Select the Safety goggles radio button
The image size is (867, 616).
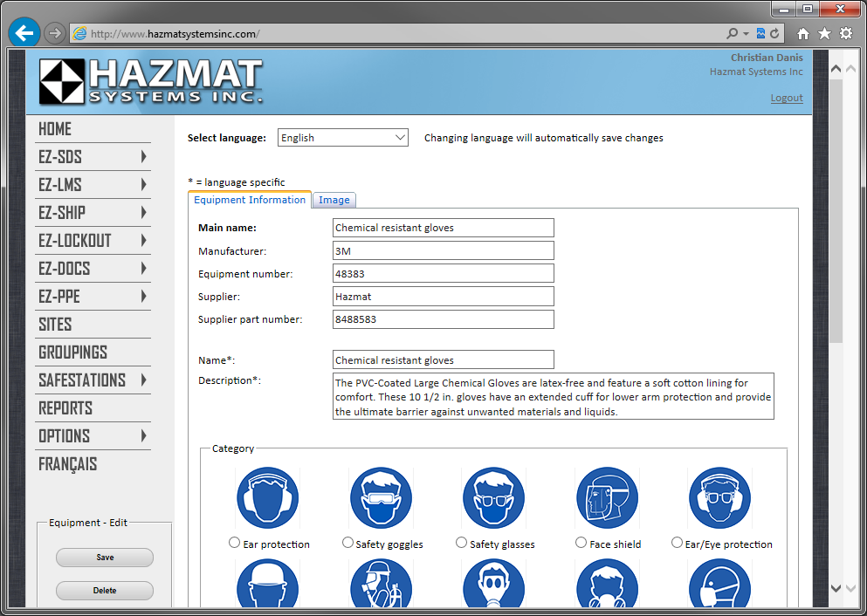point(348,543)
